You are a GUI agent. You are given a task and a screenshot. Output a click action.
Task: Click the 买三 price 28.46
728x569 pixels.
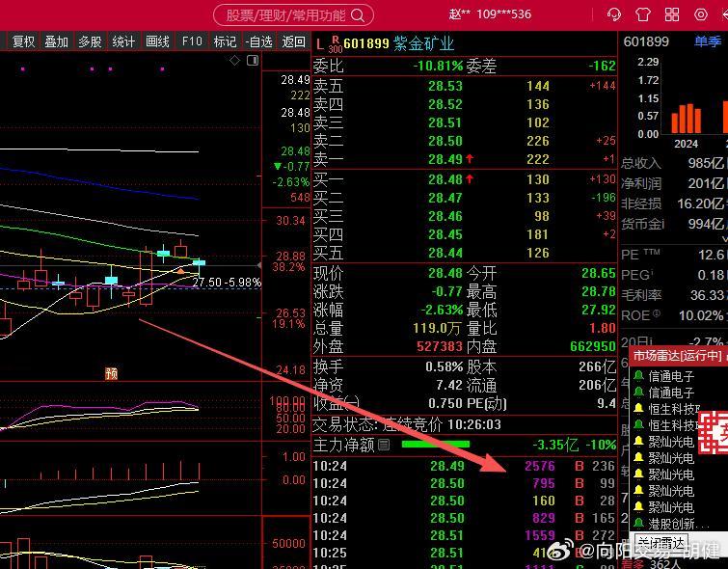point(445,216)
